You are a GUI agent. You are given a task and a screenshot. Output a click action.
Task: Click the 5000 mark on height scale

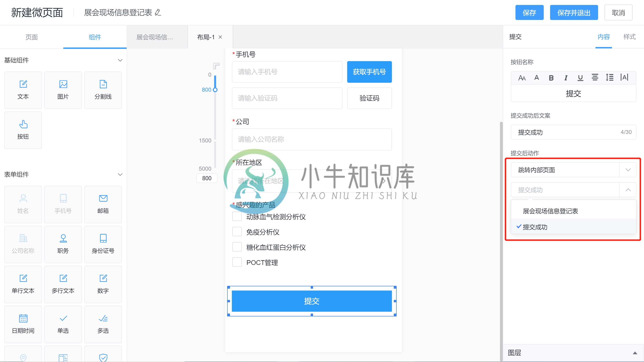coord(205,169)
